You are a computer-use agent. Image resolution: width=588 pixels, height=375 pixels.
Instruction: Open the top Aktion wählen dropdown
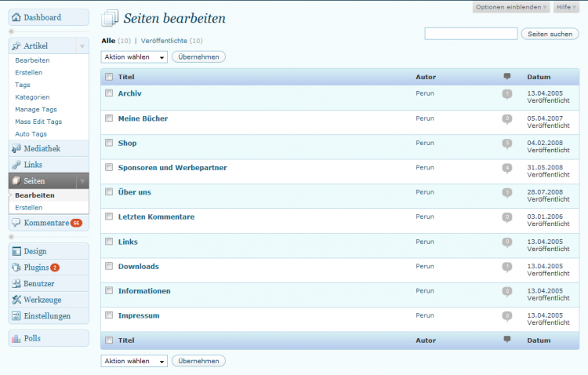tap(135, 57)
